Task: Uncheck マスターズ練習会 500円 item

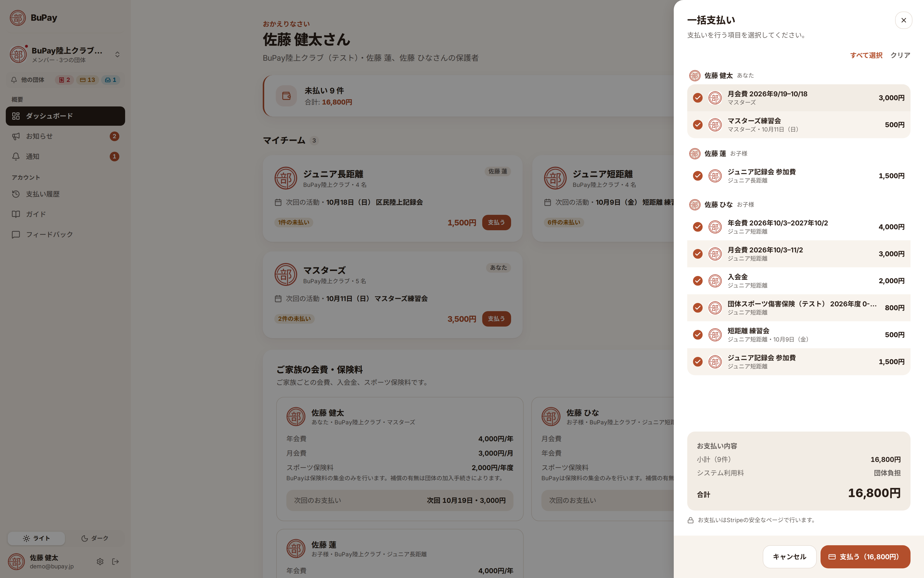Action: 698,125
